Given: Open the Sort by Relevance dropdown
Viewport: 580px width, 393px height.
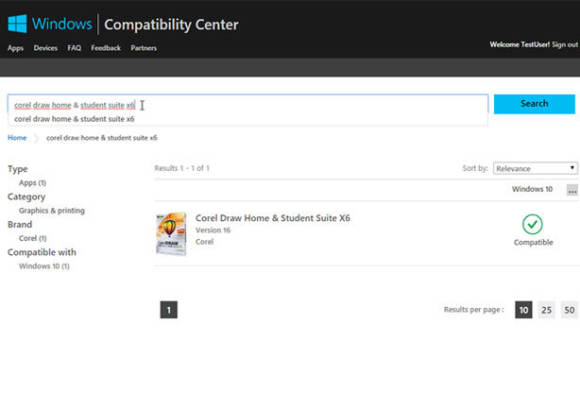Looking at the screenshot, I should click(535, 168).
